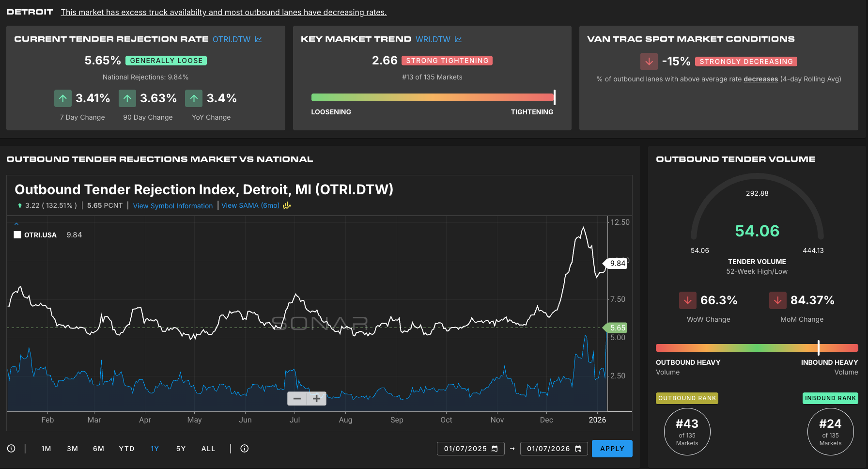Click the SAMA chart icon

click(287, 205)
